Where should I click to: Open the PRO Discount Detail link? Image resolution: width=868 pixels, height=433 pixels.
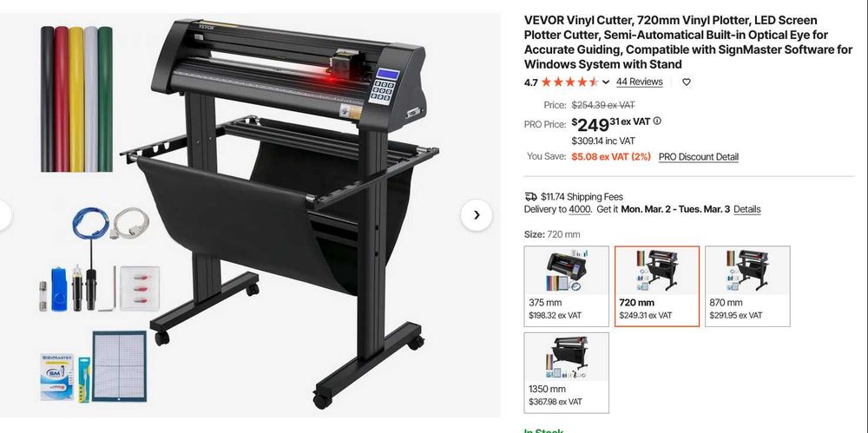click(x=699, y=157)
